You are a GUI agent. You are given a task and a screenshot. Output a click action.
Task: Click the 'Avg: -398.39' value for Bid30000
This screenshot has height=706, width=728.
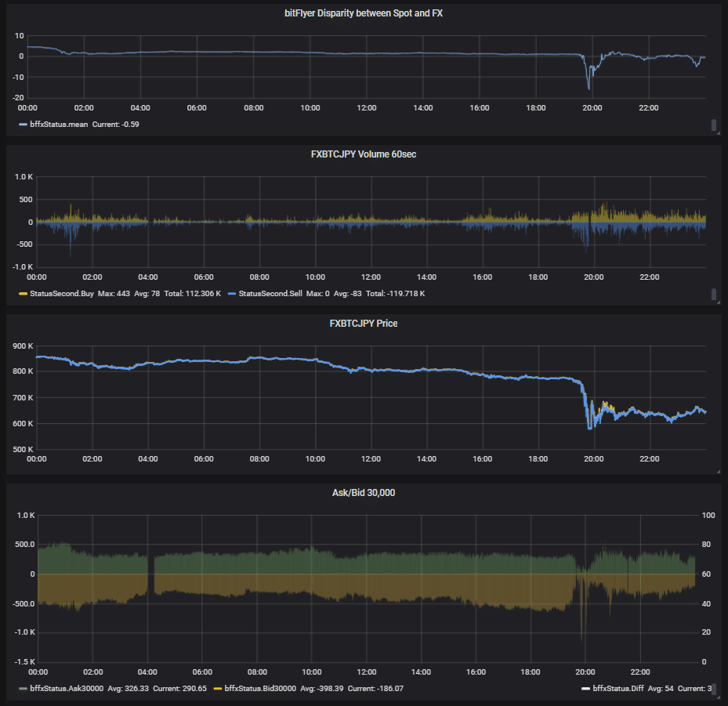click(322, 688)
